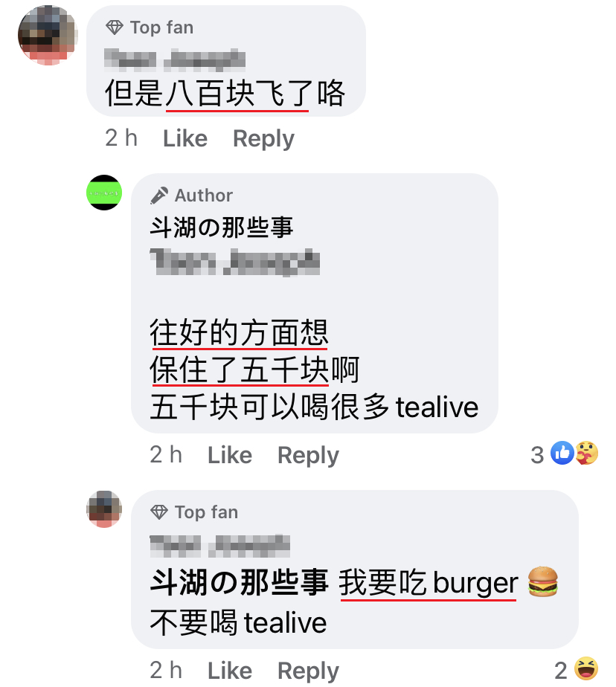Reply to the comment 但是八百块飞了咯

click(263, 139)
